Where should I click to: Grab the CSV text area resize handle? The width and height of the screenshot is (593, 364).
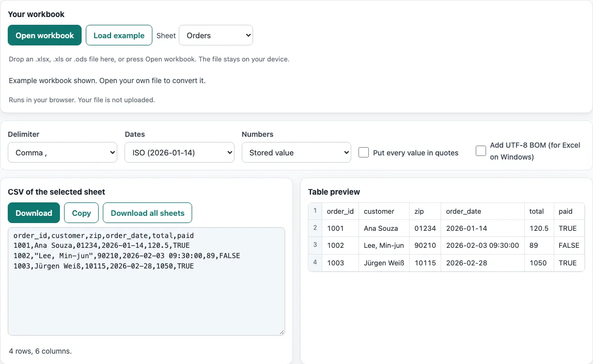coord(282,333)
